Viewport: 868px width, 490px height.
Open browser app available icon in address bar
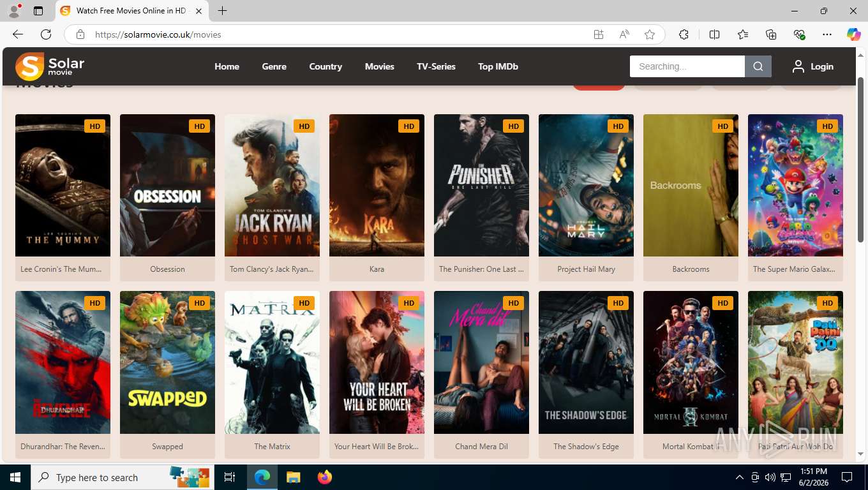599,34
